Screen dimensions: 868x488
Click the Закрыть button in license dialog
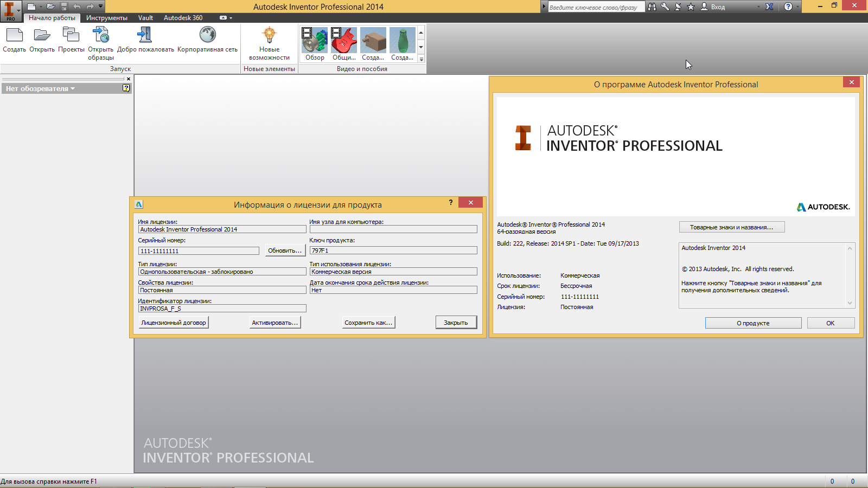point(456,323)
